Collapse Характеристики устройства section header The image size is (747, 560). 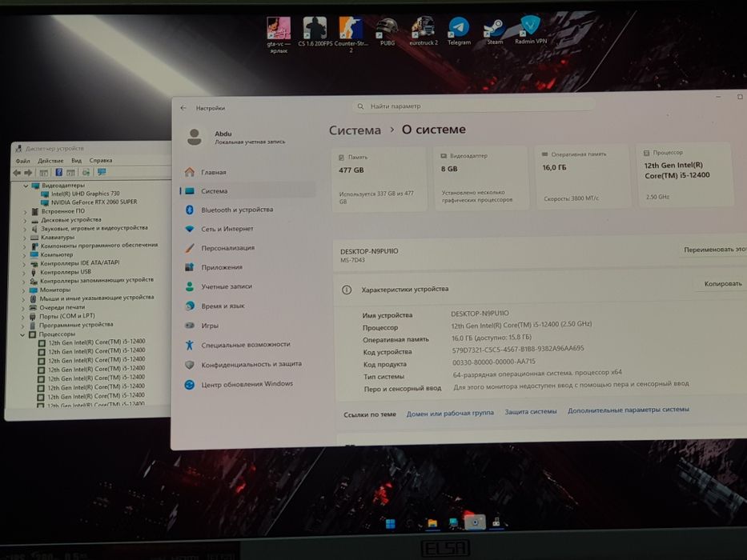coord(540,287)
